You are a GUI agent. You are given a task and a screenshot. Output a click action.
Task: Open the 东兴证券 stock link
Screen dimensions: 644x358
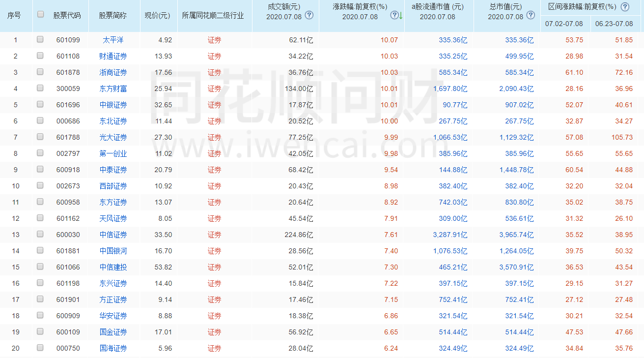pos(113,283)
